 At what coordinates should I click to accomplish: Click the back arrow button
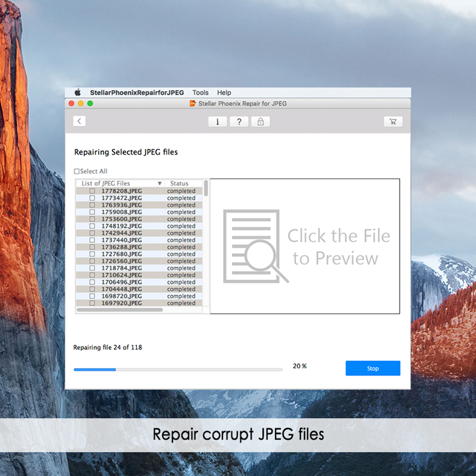pyautogui.click(x=79, y=121)
